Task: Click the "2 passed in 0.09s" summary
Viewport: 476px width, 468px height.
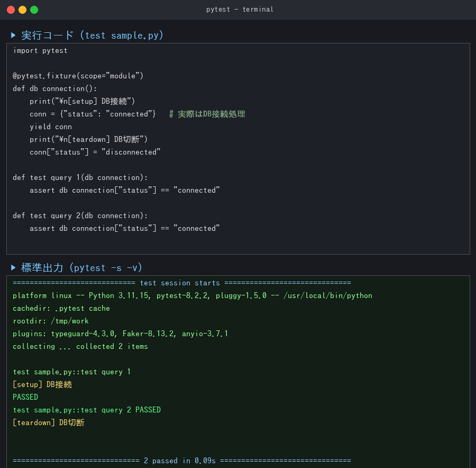Action: pos(182,461)
